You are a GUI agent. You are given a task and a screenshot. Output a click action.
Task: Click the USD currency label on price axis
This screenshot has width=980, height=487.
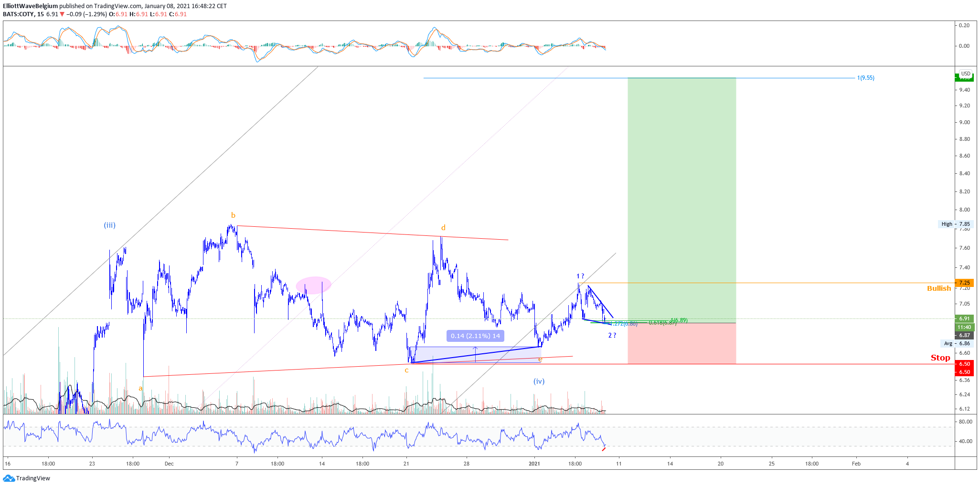966,74
